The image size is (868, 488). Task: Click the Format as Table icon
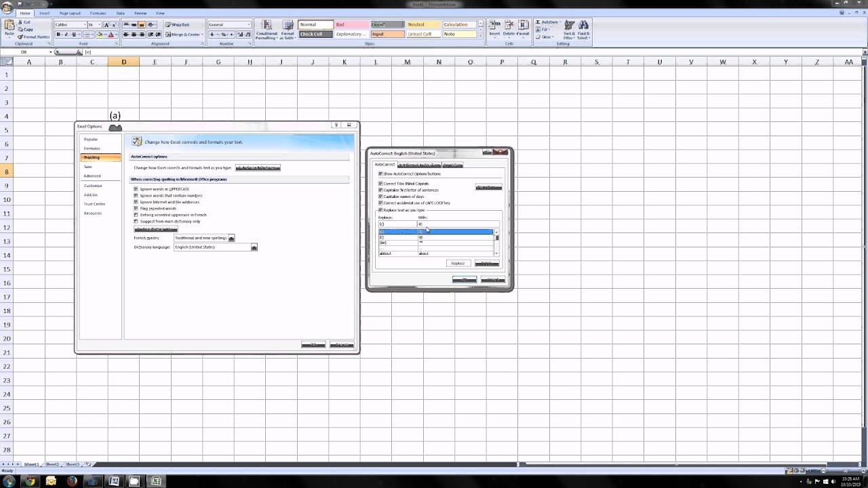(288, 25)
